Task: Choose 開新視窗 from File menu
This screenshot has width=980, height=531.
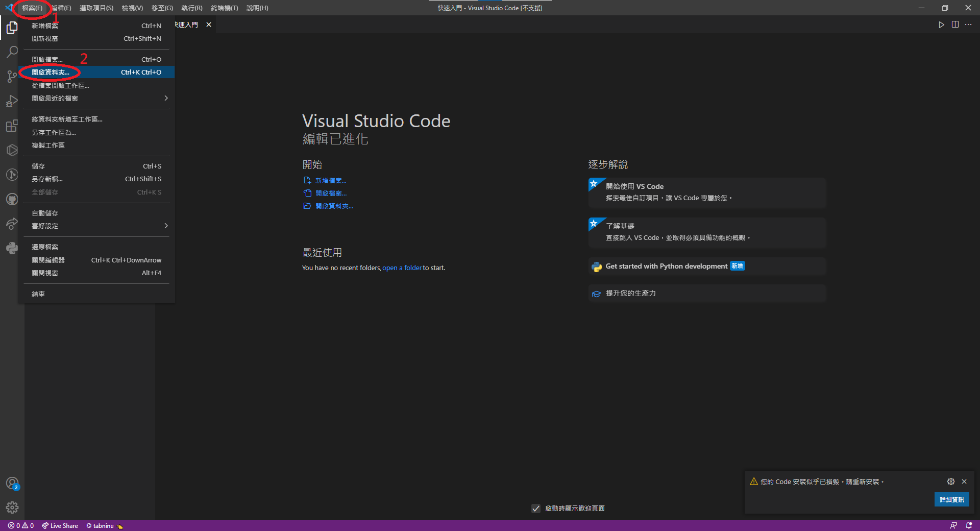Action: 96,38
